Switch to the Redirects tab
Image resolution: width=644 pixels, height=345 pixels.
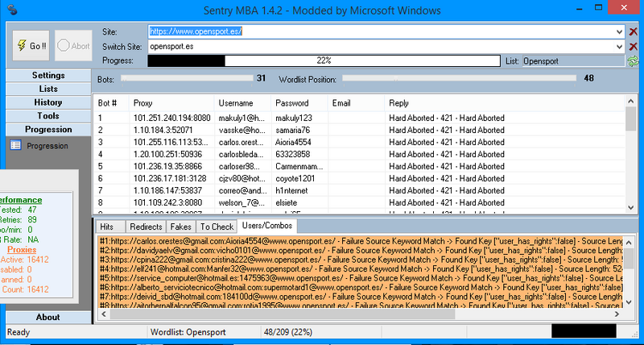[x=146, y=227]
